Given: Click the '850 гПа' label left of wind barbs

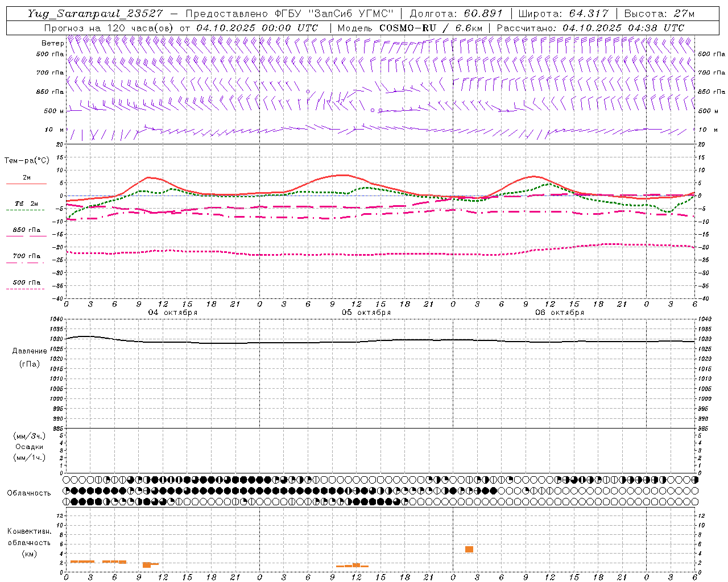Looking at the screenshot, I should click(50, 92).
